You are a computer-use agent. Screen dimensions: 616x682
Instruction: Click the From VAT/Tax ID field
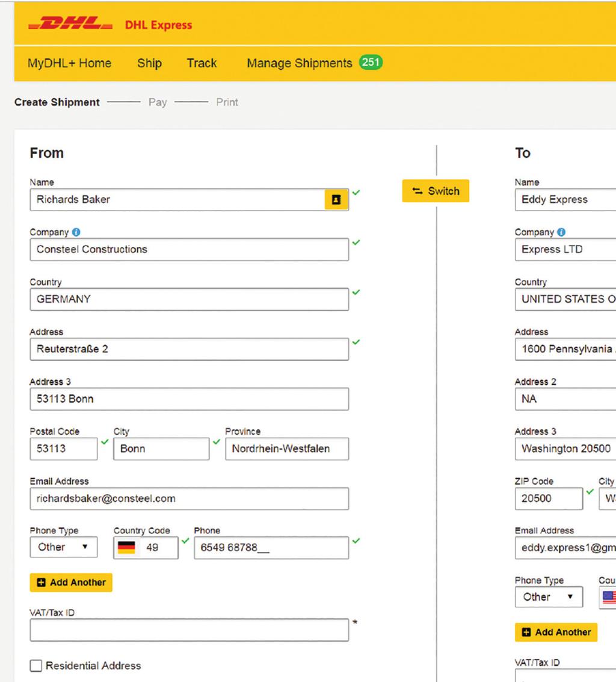tap(189, 630)
